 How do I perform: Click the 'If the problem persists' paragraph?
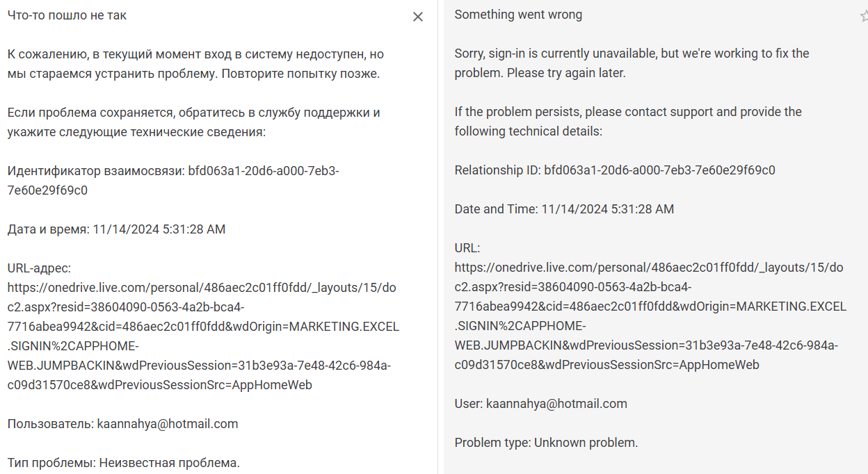click(x=628, y=122)
